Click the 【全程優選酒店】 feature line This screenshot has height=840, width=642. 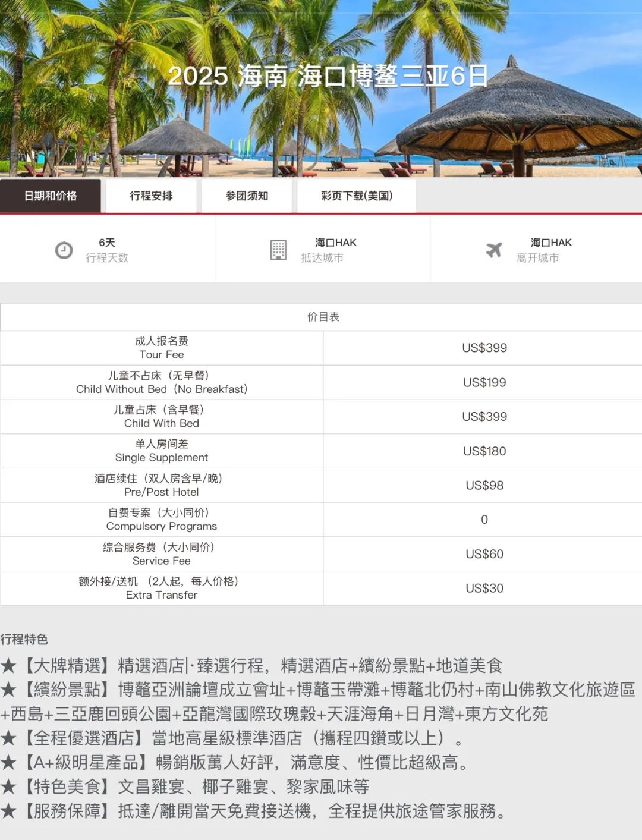[x=232, y=738]
